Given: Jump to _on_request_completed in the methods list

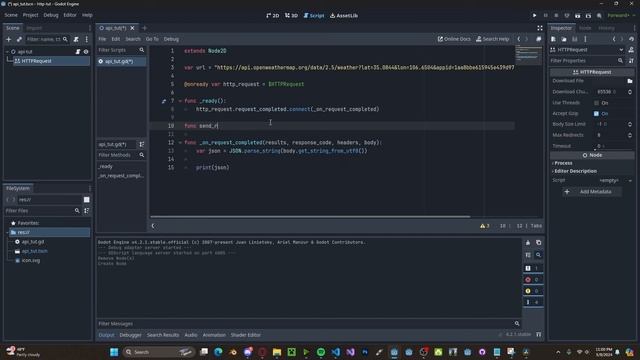Looking at the screenshot, I should pyautogui.click(x=121, y=176).
